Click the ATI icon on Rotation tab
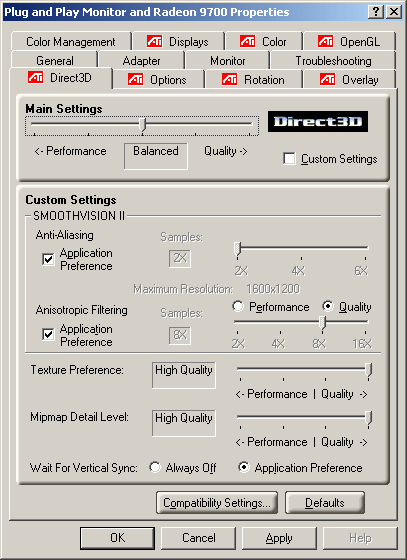 tap(229, 79)
